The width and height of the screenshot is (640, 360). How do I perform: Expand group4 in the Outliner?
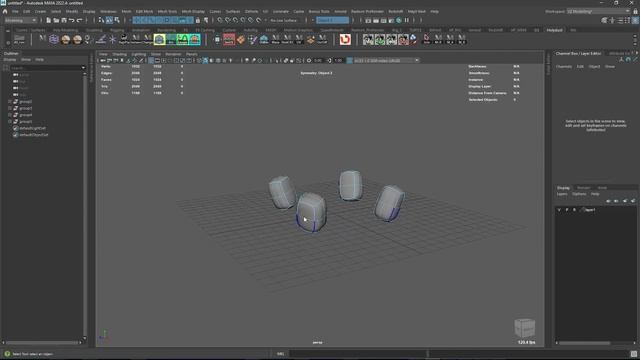(x=10, y=115)
